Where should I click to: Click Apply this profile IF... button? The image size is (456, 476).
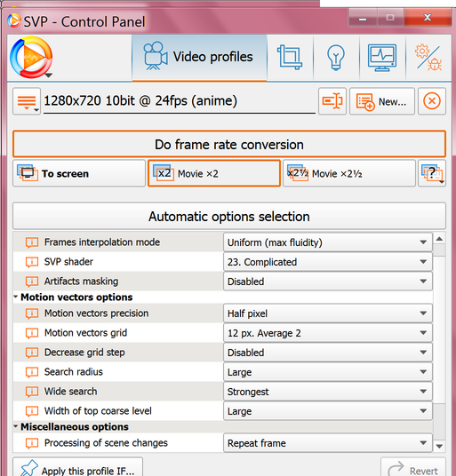pyautogui.click(x=77, y=467)
